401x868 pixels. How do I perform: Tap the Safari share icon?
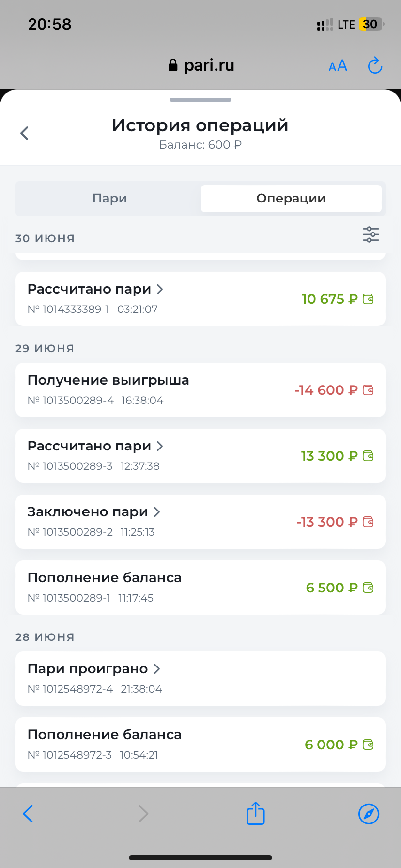point(255,813)
